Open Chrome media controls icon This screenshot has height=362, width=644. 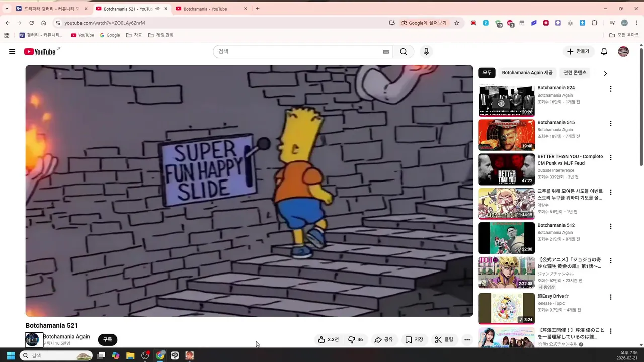[612, 23]
